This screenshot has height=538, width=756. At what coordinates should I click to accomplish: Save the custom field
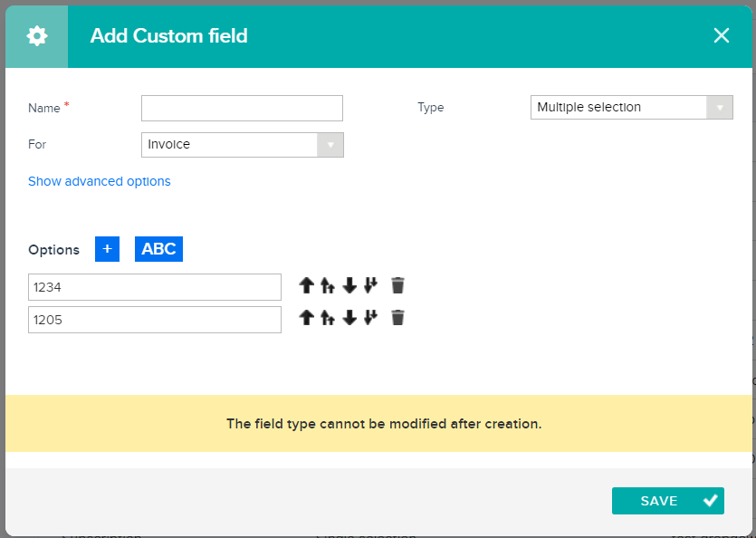point(667,501)
